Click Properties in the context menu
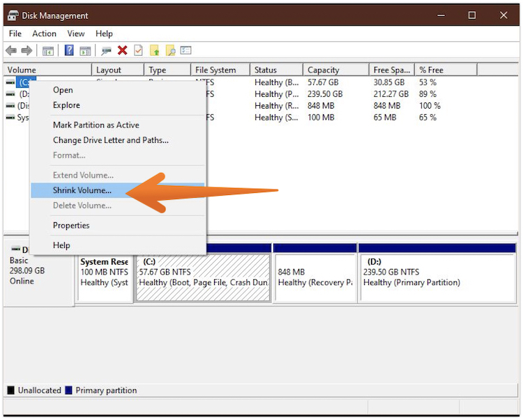523x420 pixels. 71,225
